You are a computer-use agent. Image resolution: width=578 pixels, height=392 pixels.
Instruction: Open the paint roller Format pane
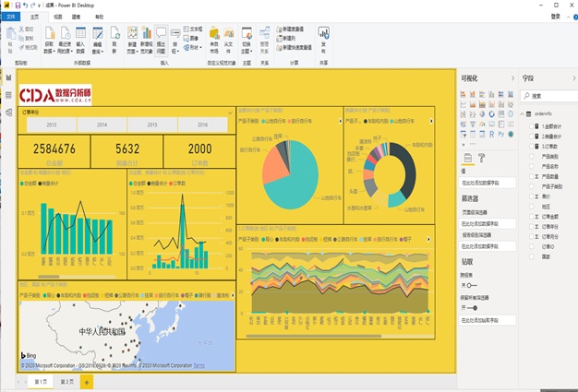pyautogui.click(x=481, y=158)
